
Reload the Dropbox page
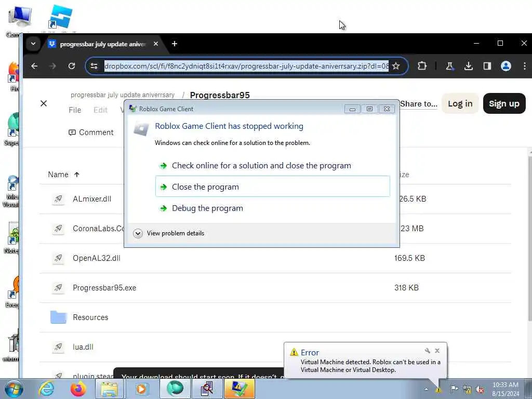[72, 66]
